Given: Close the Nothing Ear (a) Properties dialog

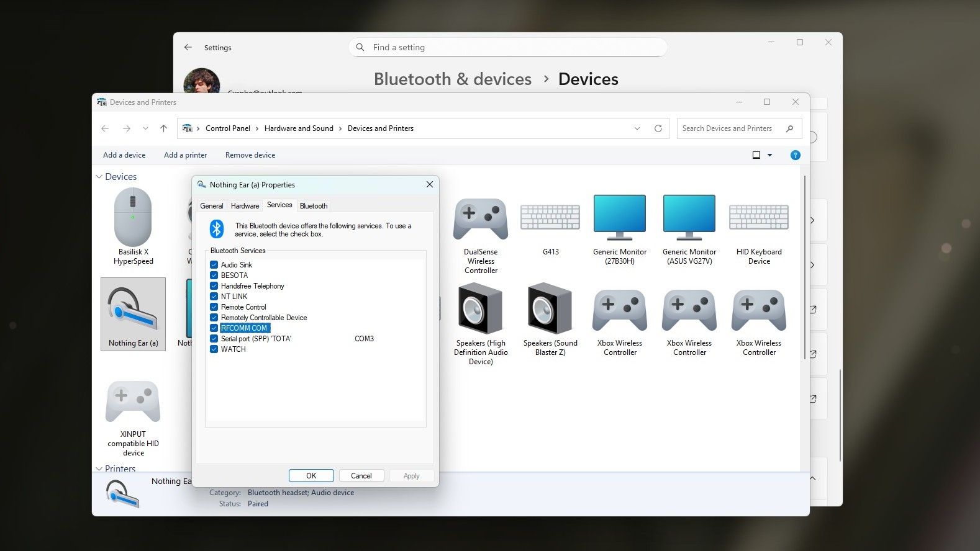Looking at the screenshot, I should (429, 184).
